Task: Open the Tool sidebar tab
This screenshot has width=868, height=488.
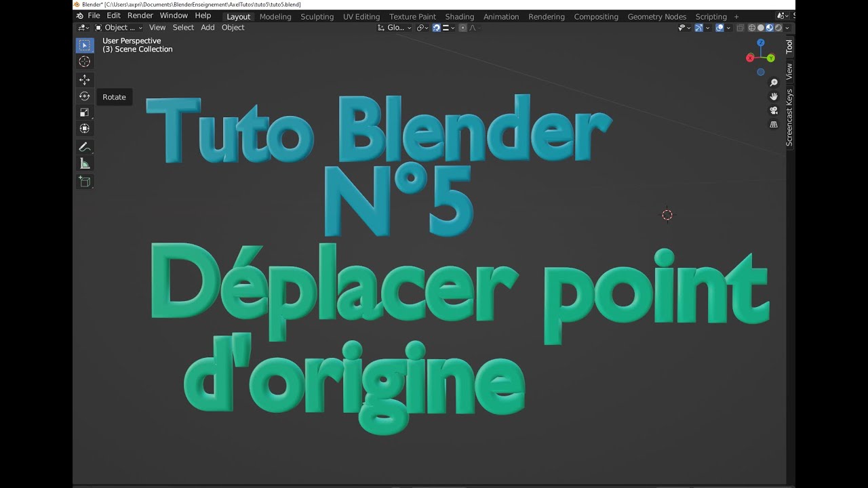Action: point(789,47)
